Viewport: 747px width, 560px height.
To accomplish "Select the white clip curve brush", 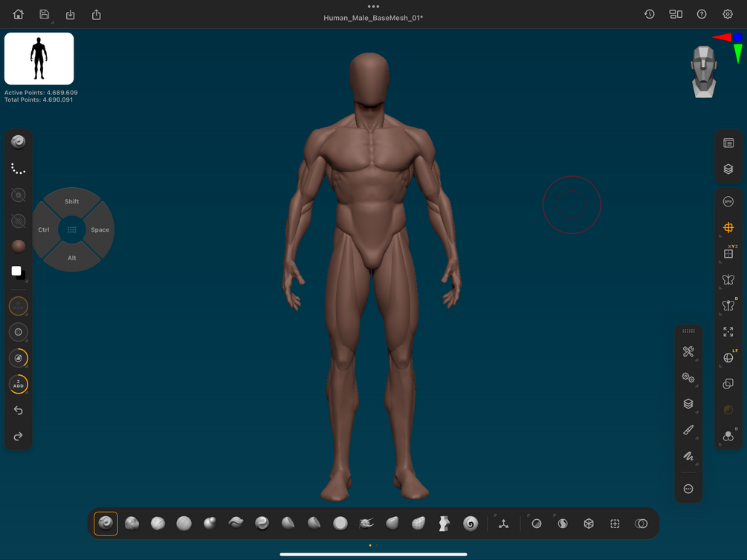I will pos(444,524).
